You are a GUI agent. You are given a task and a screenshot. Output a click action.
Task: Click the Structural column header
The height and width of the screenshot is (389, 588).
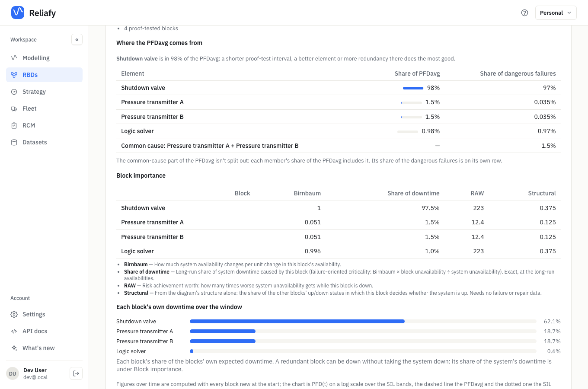point(542,193)
